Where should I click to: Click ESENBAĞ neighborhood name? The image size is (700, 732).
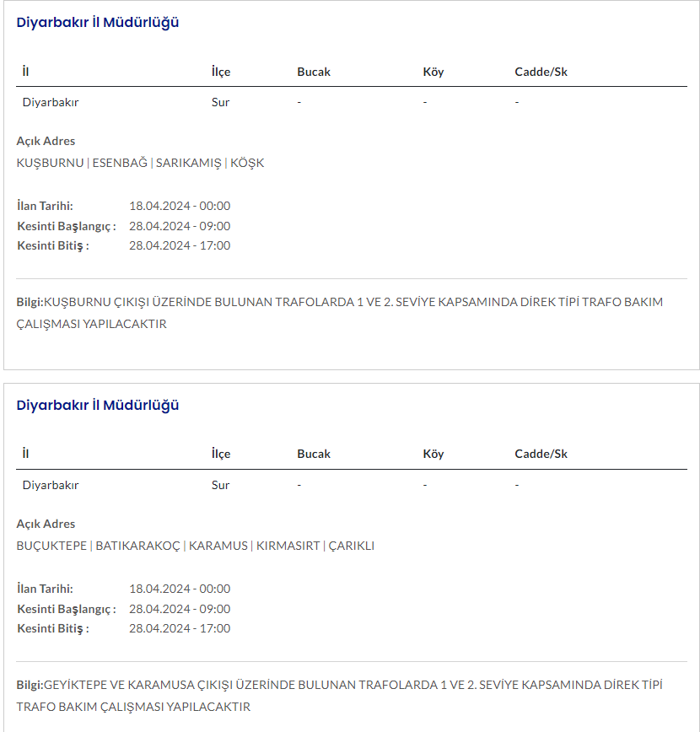(x=120, y=163)
